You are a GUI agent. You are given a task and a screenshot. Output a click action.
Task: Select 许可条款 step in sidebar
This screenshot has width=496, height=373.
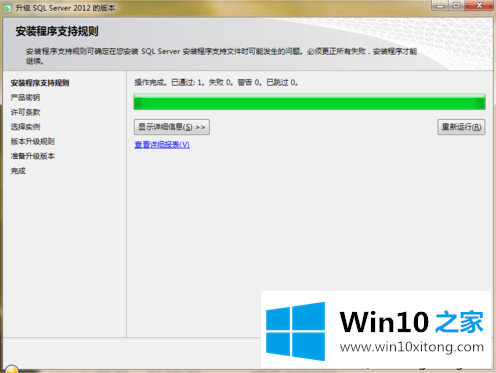point(25,112)
